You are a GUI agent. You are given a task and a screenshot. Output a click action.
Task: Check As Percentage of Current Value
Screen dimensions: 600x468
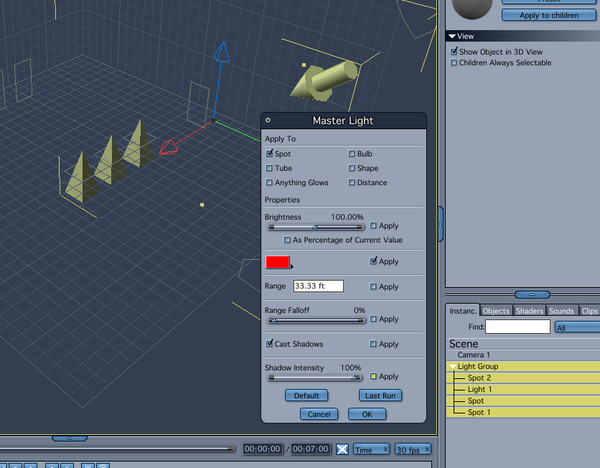coord(287,240)
